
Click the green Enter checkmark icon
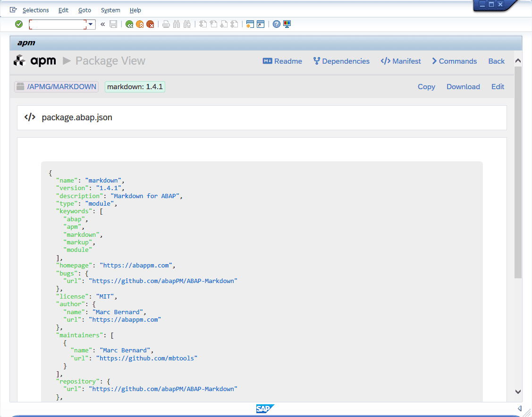pos(19,24)
